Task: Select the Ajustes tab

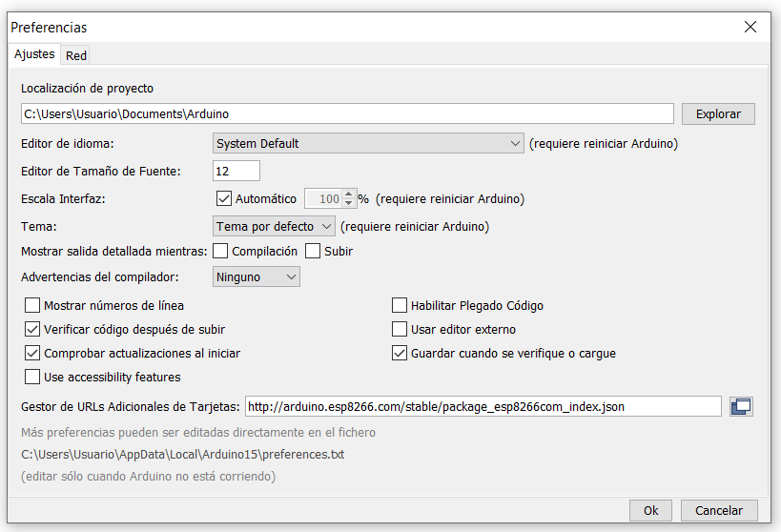Action: pos(34,55)
